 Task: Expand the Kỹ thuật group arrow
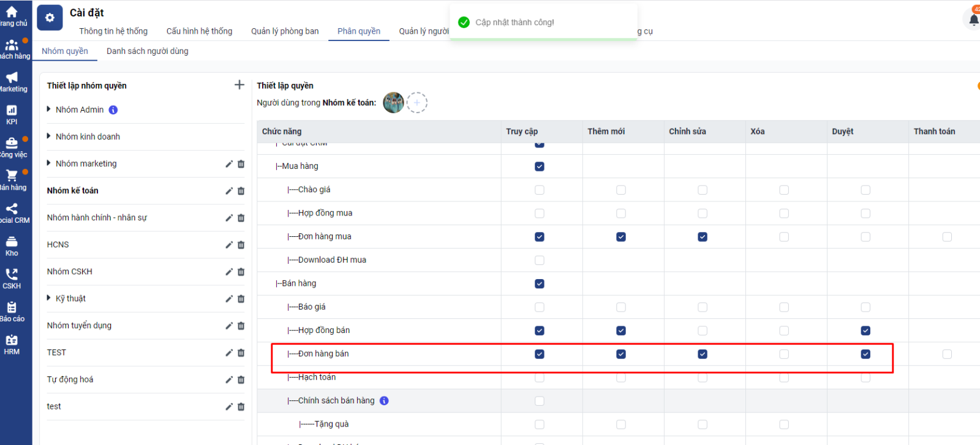coord(49,298)
